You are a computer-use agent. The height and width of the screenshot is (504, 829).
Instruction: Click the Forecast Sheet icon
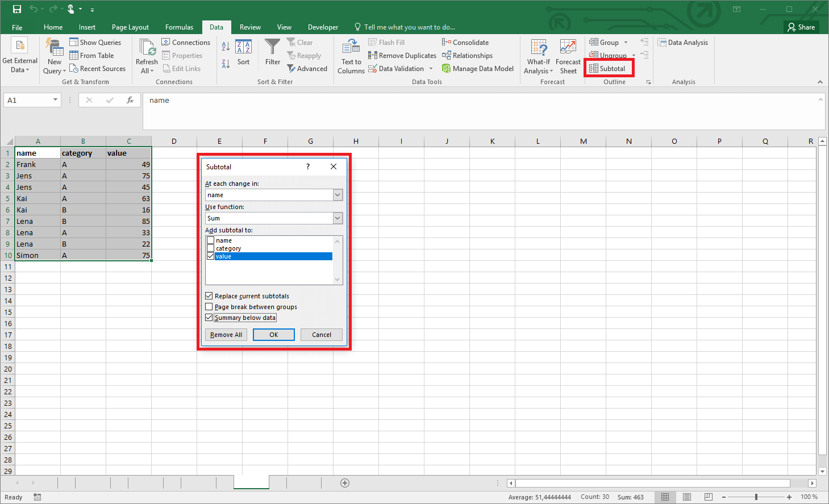point(568,55)
